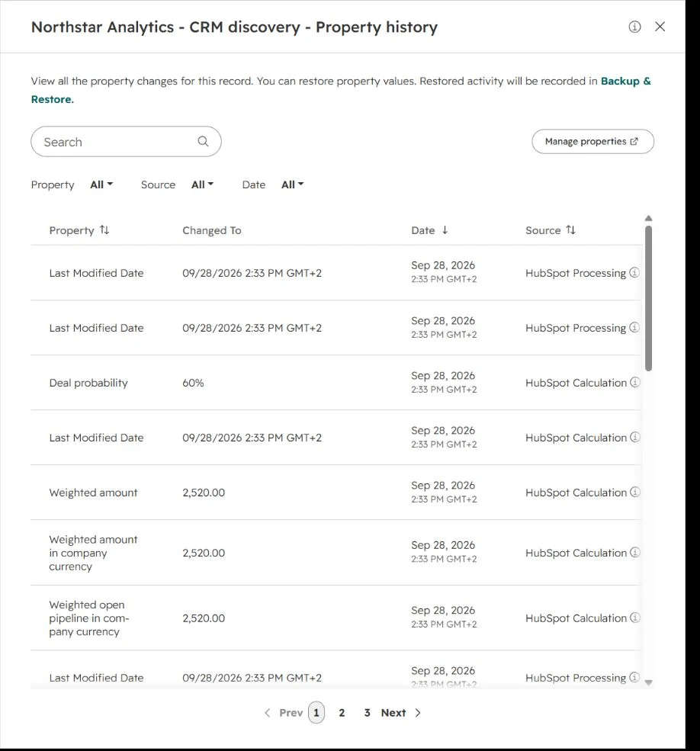Click the Prev pagination button
This screenshot has width=700, height=751.
pos(291,713)
